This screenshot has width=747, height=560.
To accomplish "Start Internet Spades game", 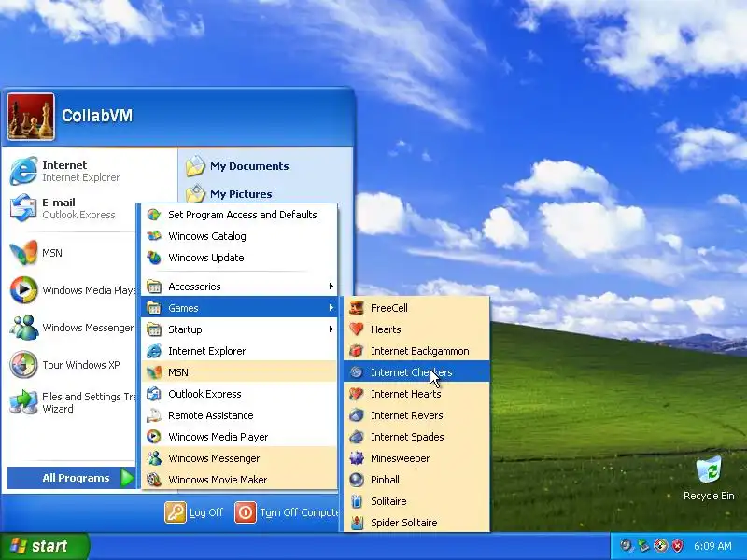I will [416, 437].
